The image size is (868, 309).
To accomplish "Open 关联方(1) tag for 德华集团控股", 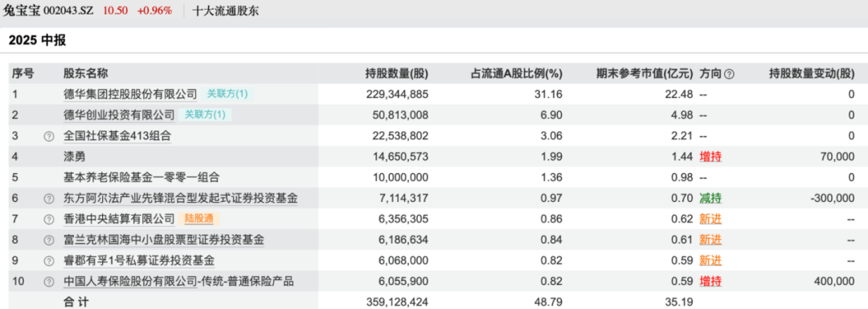I will point(227,95).
